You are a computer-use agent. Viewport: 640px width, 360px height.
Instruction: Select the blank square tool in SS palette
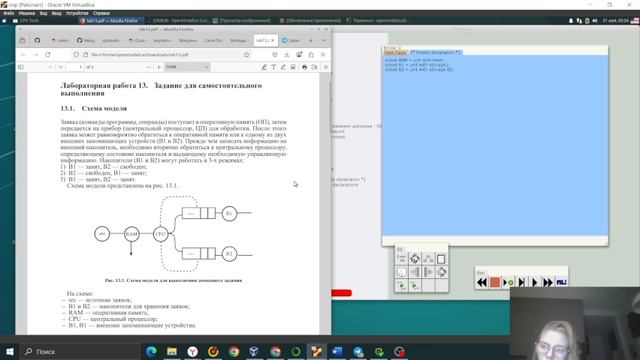[x=441, y=259]
